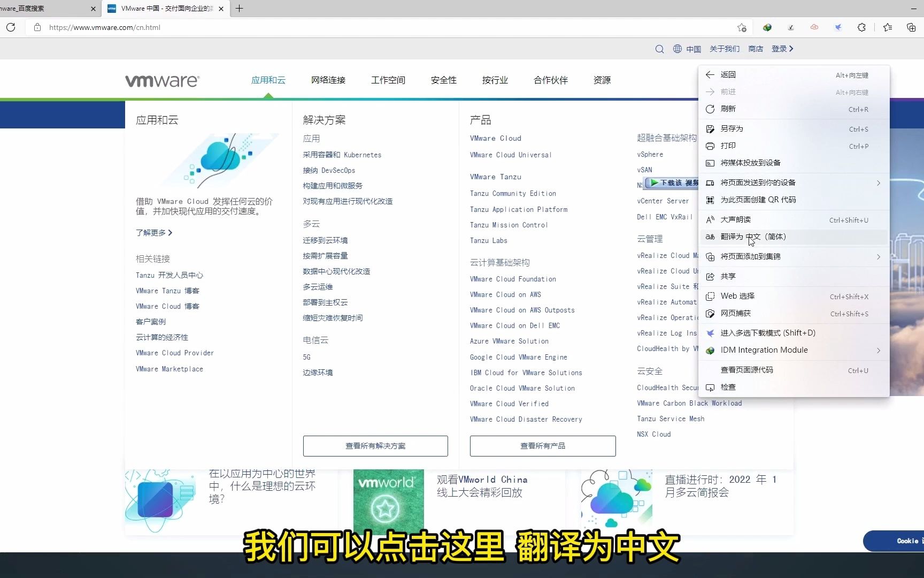Expand IDM Integration Module submenu
This screenshot has height=578, width=924.
click(x=794, y=351)
